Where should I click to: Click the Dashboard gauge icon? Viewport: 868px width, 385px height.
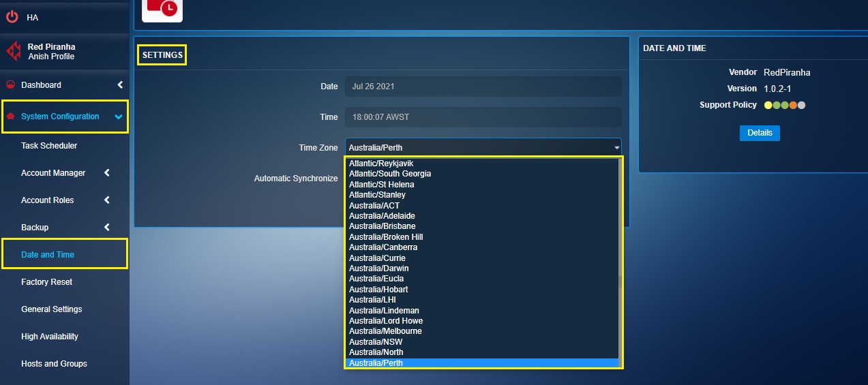tap(10, 85)
